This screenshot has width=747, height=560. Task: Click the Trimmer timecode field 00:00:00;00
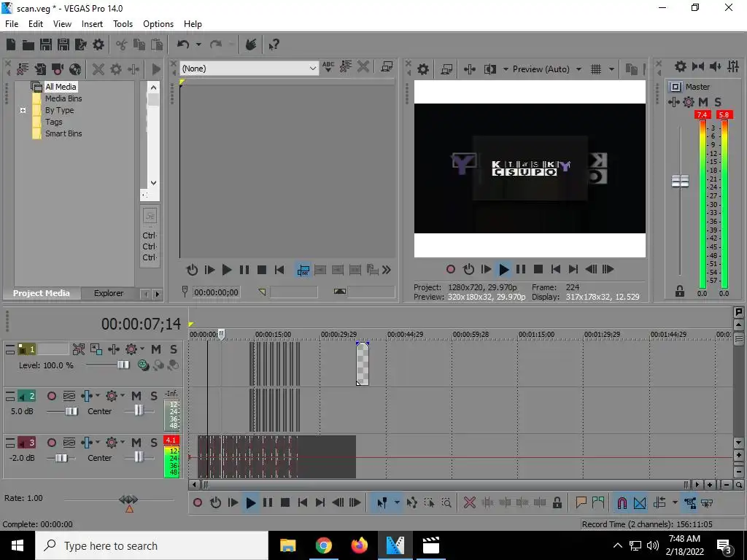tap(216, 292)
